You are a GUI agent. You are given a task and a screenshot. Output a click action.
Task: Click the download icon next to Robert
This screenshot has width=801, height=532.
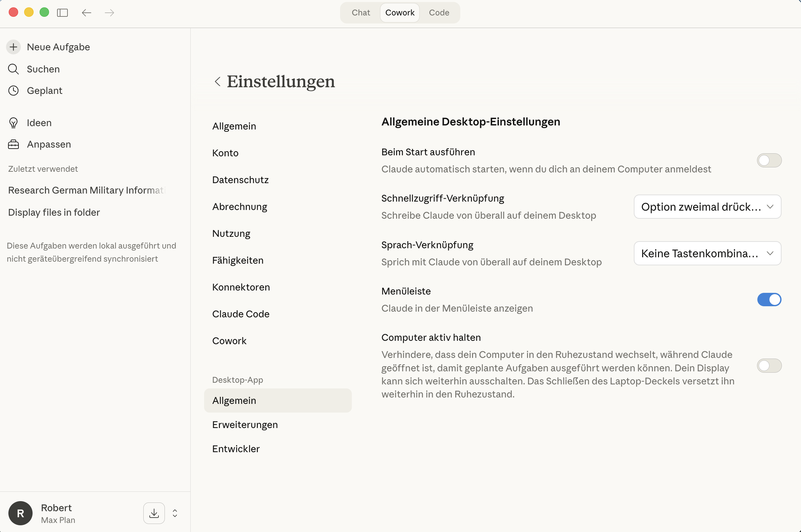coord(153,513)
